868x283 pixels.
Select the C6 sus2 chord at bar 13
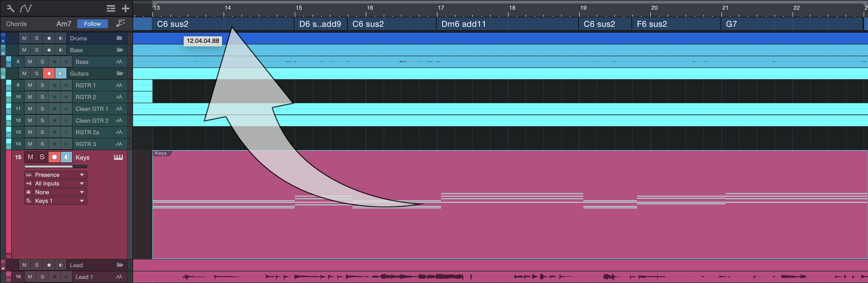223,24
